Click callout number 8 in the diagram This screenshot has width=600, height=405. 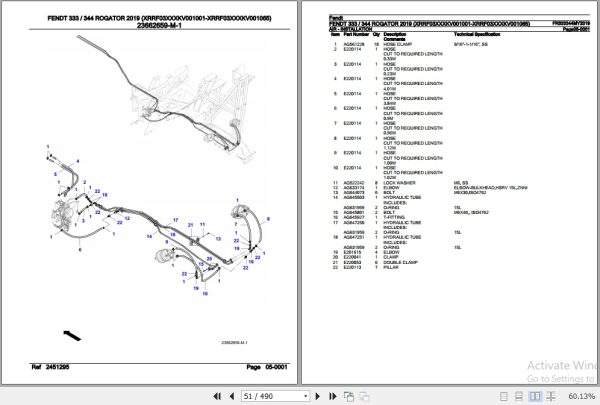pyautogui.click(x=268, y=219)
